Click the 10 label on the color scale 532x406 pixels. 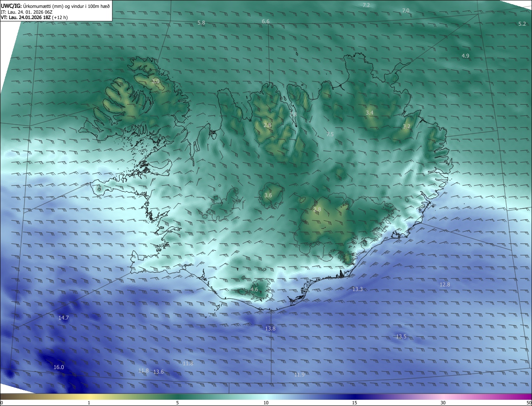click(266, 403)
